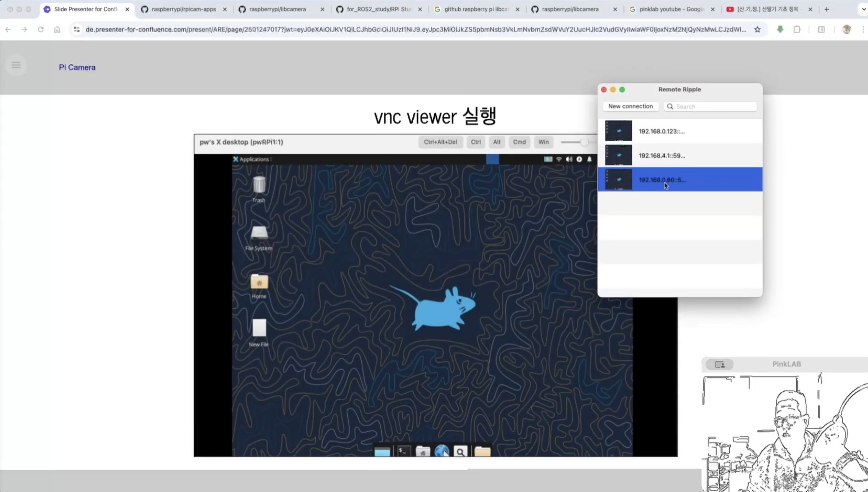The image size is (868, 492).
Task: Open the browser extensions puzzle icon
Action: tap(797, 29)
